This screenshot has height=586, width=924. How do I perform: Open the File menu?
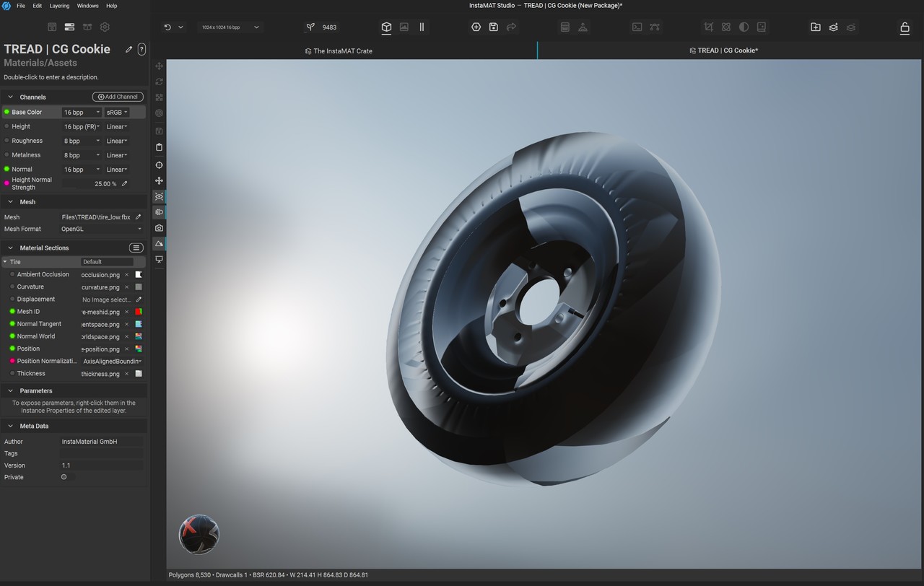(21, 6)
